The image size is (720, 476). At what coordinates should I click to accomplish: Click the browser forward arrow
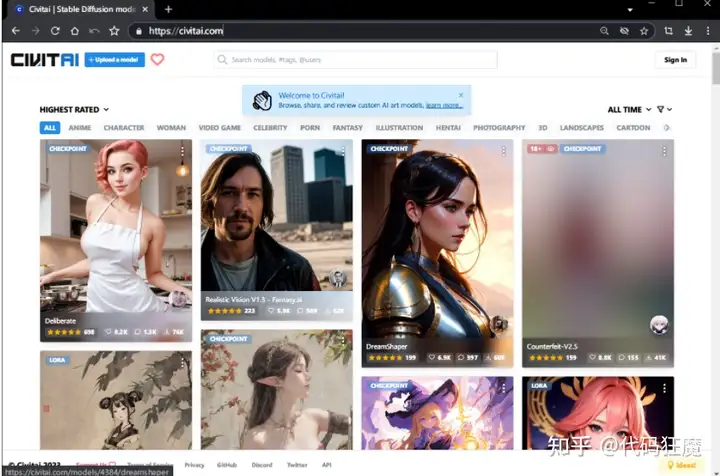tap(35, 31)
